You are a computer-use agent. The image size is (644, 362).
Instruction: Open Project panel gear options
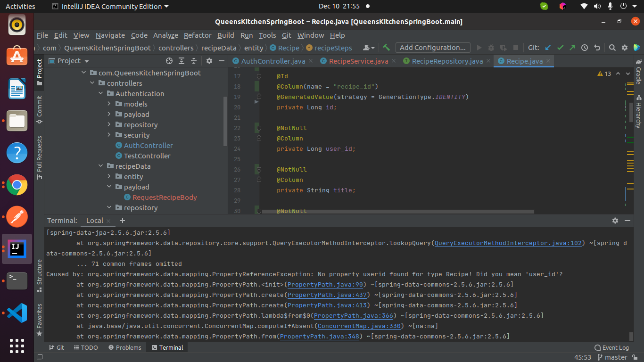click(x=210, y=61)
